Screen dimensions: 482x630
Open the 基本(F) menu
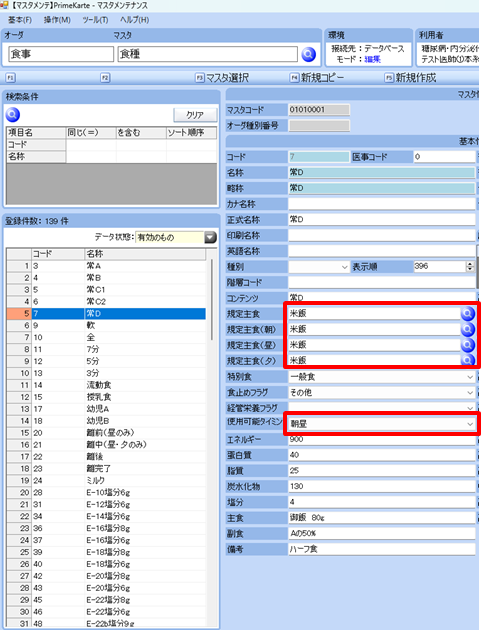20,20
